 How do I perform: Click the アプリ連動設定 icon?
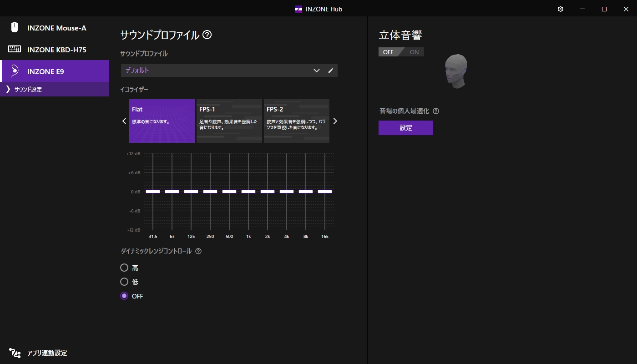tap(15, 353)
